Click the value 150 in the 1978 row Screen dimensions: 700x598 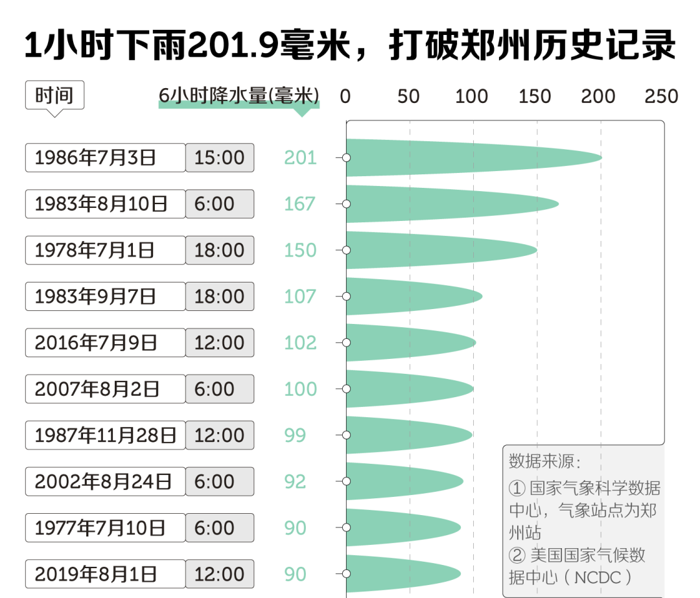pyautogui.click(x=301, y=250)
